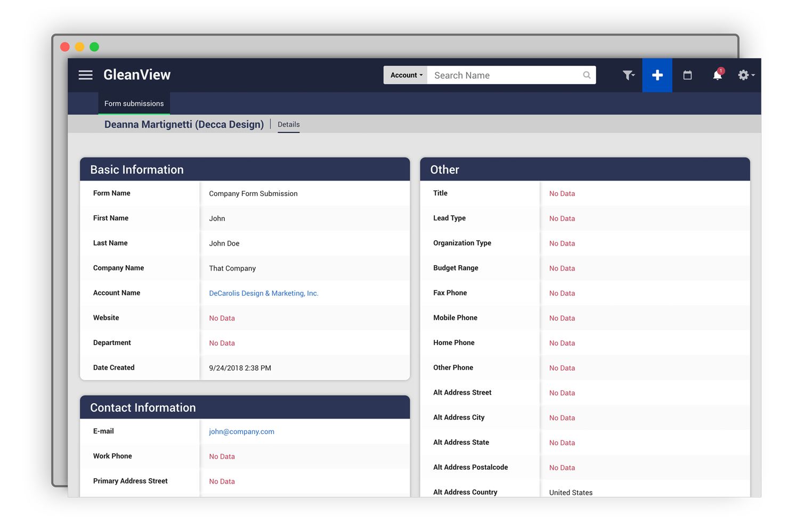The height and width of the screenshot is (531, 812).
Task: Open the filter funnel dropdown
Action: tap(629, 75)
